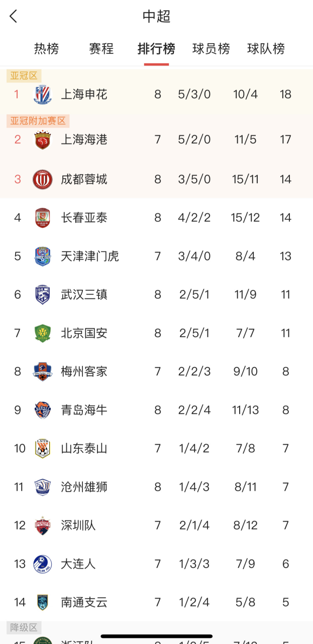Switch to the 热榜 tab
313x644 pixels.
point(46,49)
